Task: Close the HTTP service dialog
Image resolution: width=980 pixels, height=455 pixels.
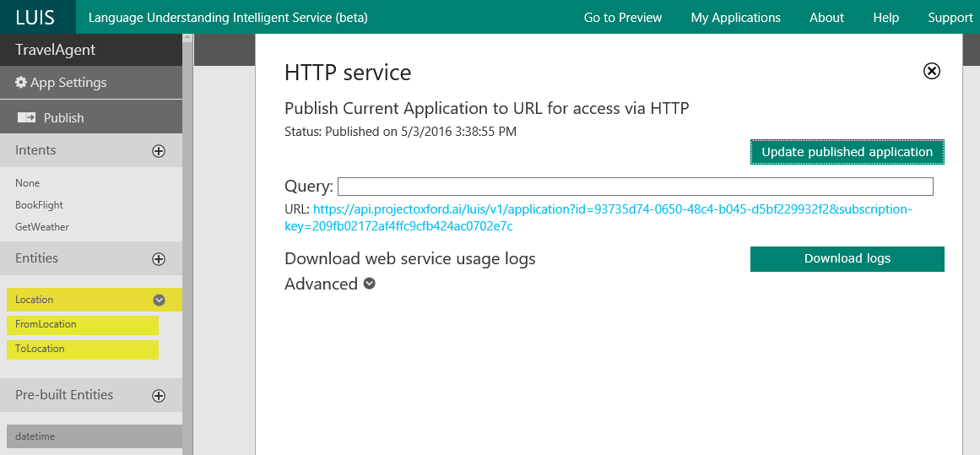Action: [x=931, y=71]
